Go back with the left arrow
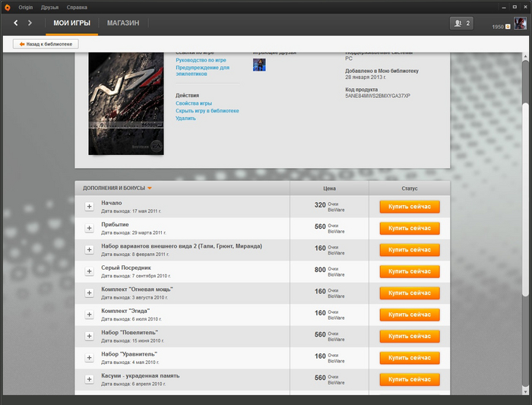Screen dimensions: 532x405 16,23
